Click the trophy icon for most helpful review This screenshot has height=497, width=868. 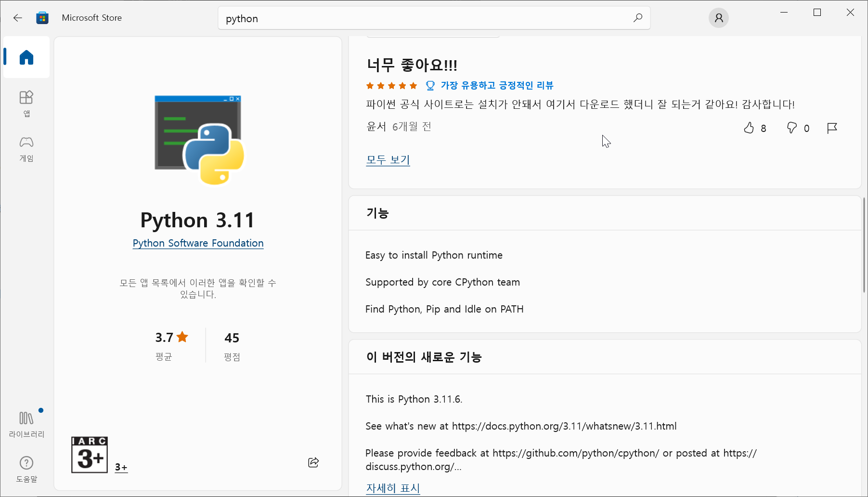click(x=430, y=86)
